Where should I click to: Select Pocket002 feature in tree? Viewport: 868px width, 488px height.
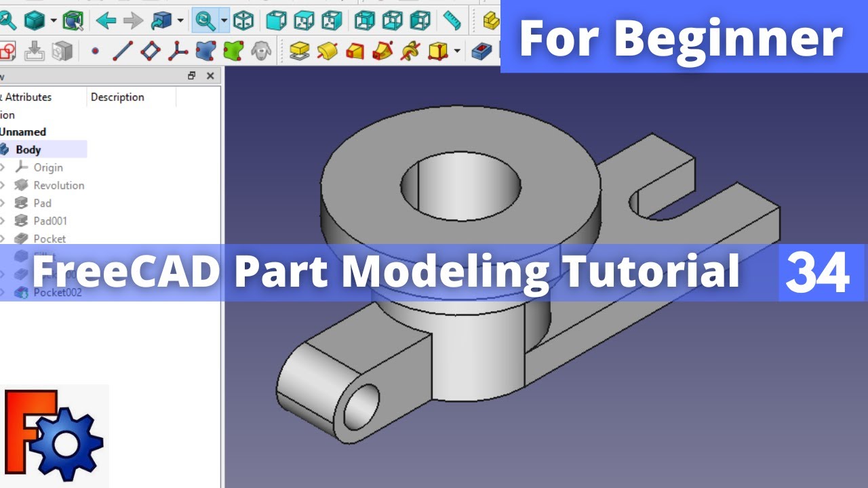58,293
